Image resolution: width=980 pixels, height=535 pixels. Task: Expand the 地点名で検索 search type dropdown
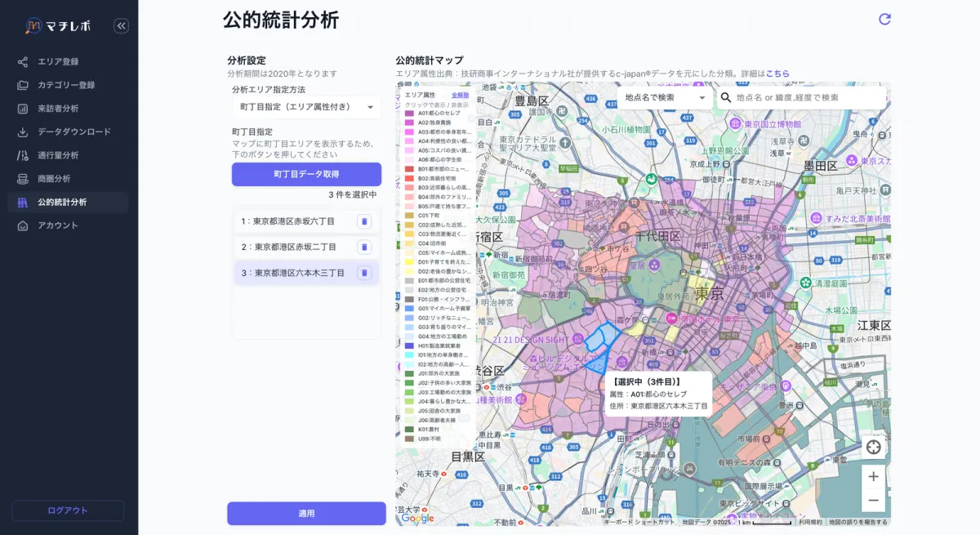665,98
